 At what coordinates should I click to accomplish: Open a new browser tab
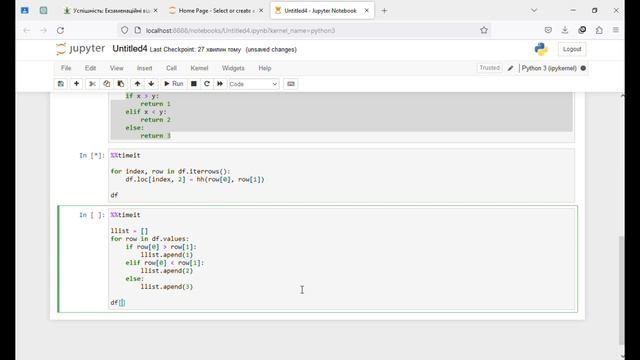(x=384, y=11)
